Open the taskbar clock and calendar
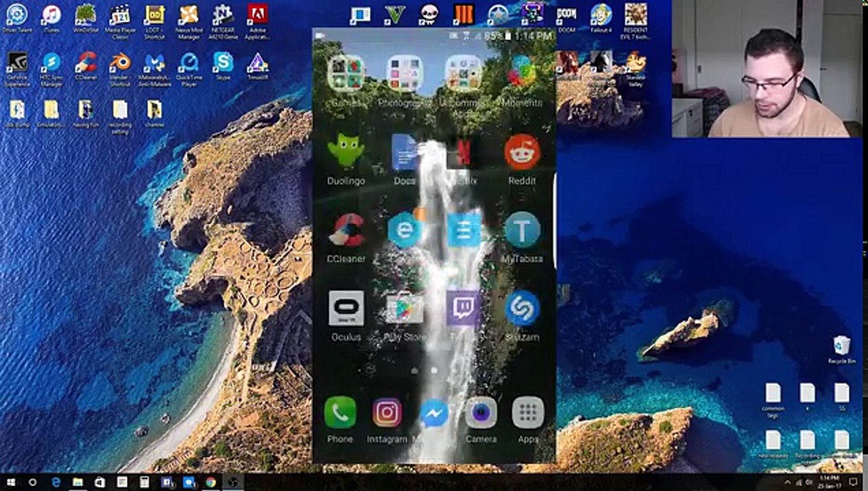 [x=830, y=482]
